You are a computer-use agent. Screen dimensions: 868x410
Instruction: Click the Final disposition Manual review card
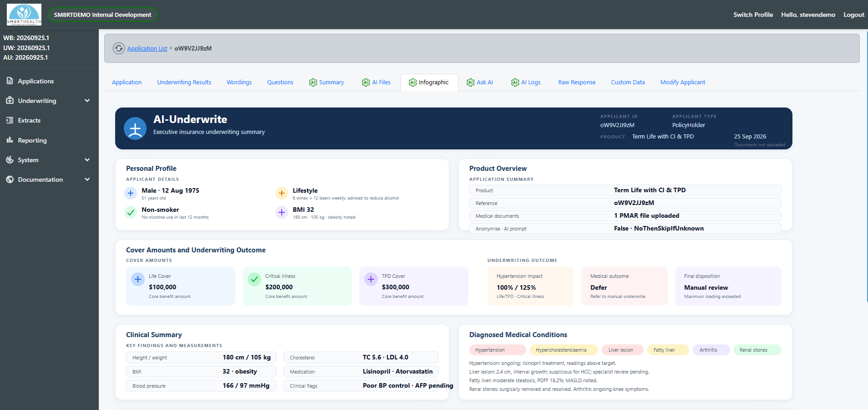[x=728, y=286]
